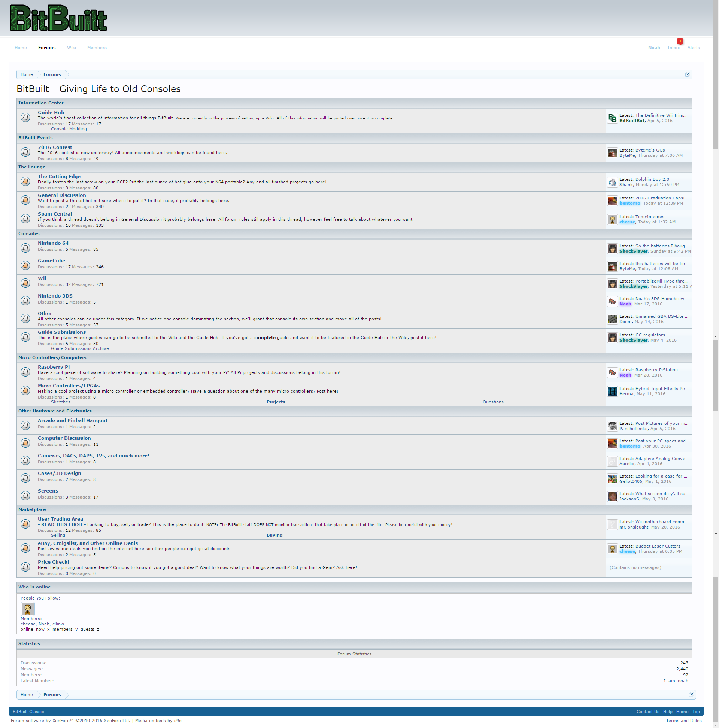The height and width of the screenshot is (728, 719).
Task: Open the 2016 Contest forum
Action: click(x=55, y=147)
